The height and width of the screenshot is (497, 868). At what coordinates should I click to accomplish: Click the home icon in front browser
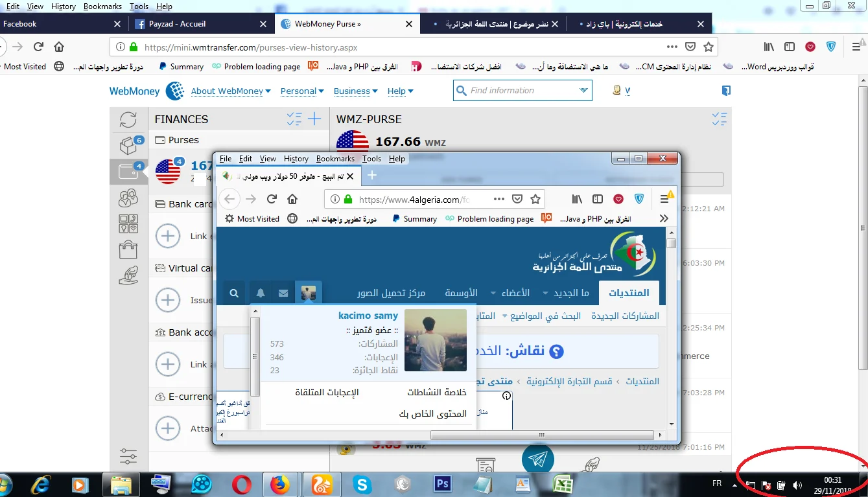coord(292,200)
